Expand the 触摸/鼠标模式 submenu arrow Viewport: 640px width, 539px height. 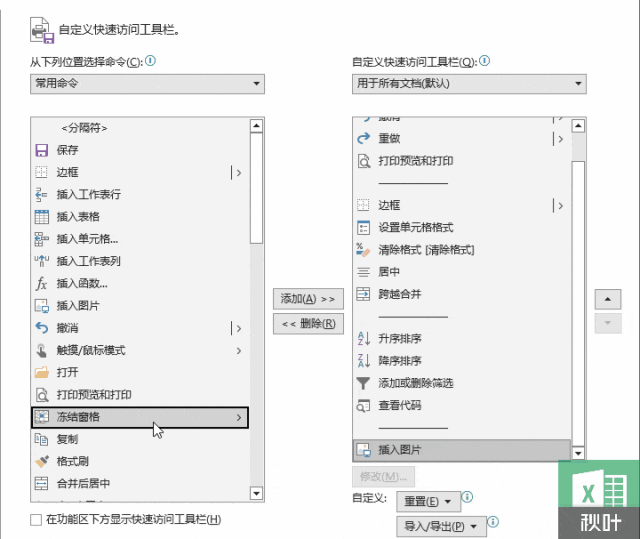[239, 350]
